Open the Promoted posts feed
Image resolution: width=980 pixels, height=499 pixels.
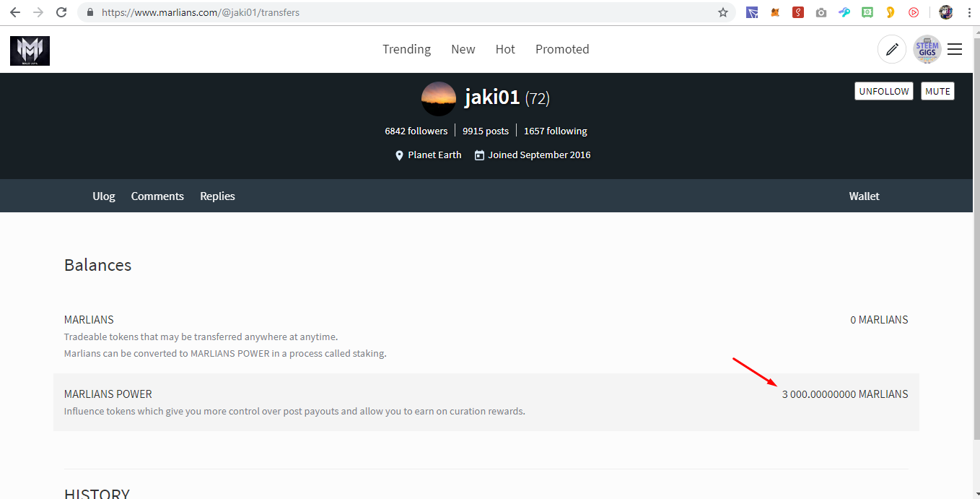pyautogui.click(x=562, y=49)
